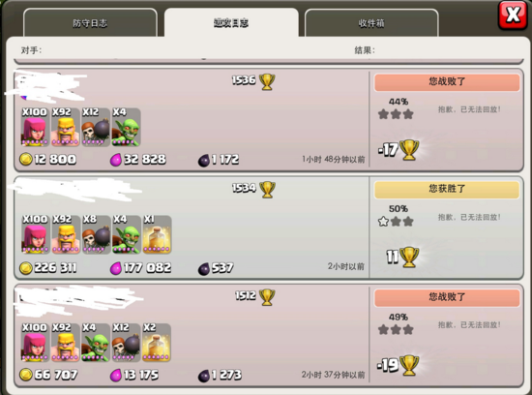Click the first 您战败了 defeat banner
The height and width of the screenshot is (395, 532).
(447, 82)
